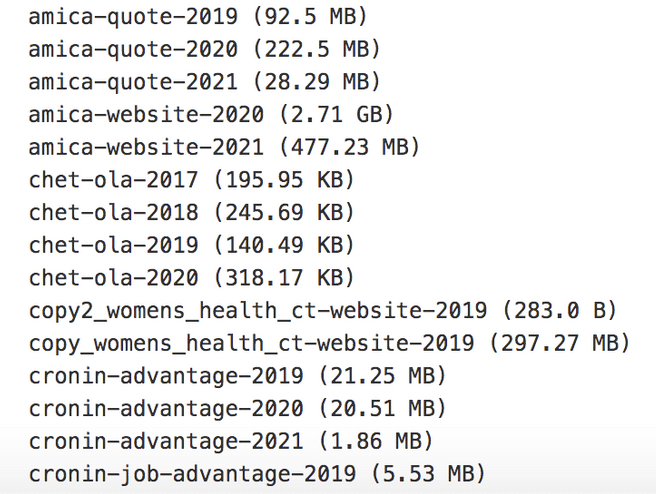This screenshot has height=494, width=656.
Task: Click the amica-quote-2020 line
Action: [205, 50]
